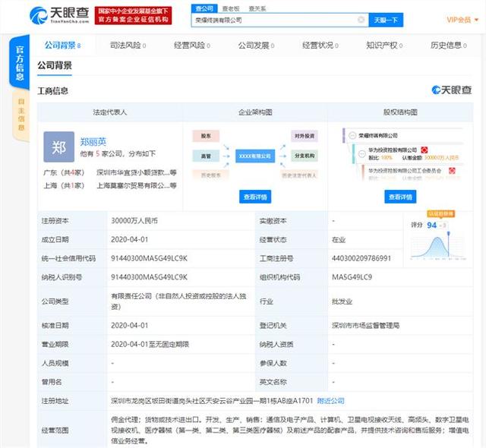Screen dimensions: 486x448
Task: Click the 经营状态 value 在业
Action: [339, 239]
